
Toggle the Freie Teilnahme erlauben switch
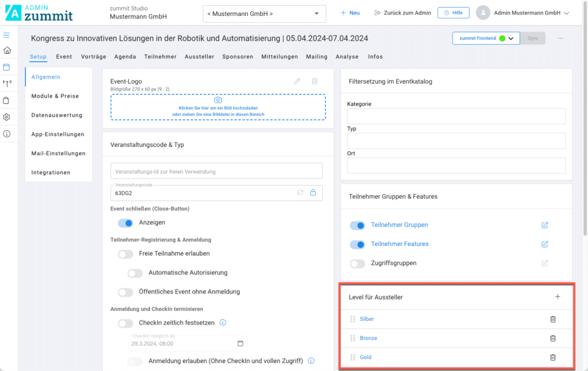tap(125, 254)
